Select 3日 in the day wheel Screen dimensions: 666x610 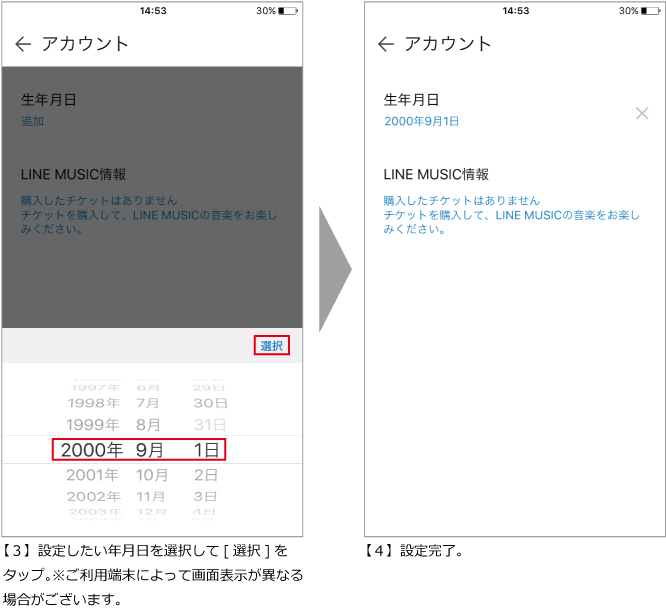click(x=206, y=496)
